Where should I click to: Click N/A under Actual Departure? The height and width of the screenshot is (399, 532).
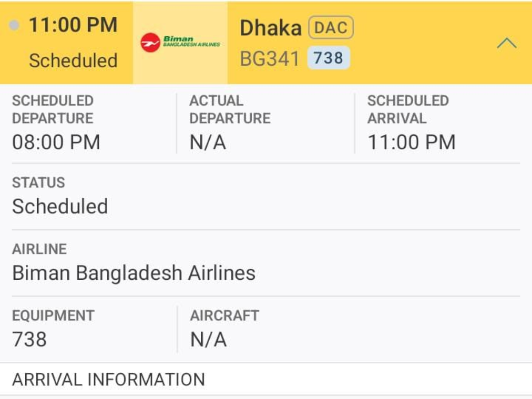pyautogui.click(x=208, y=142)
